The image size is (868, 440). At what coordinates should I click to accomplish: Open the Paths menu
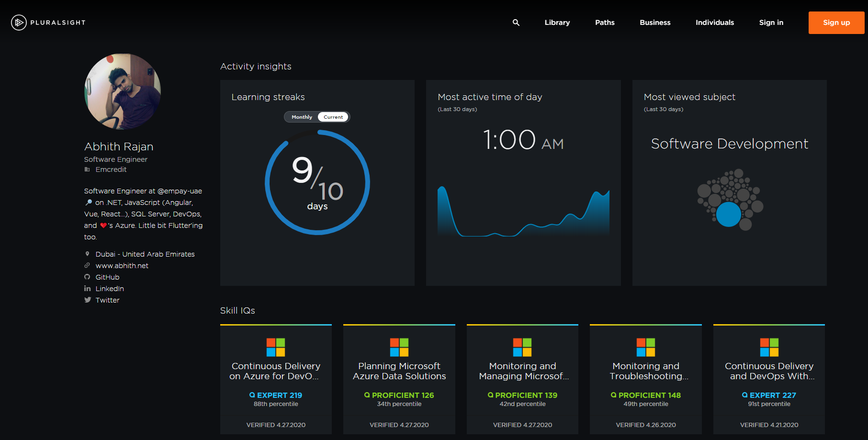[604, 23]
